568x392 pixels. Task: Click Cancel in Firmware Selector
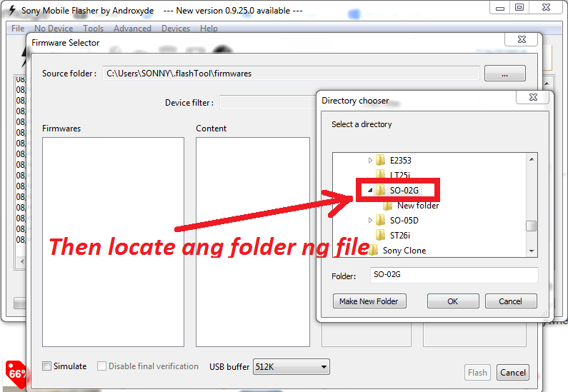click(512, 373)
